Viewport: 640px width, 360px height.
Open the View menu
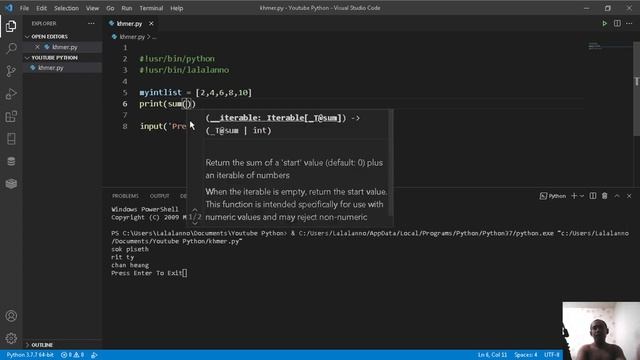(x=92, y=8)
